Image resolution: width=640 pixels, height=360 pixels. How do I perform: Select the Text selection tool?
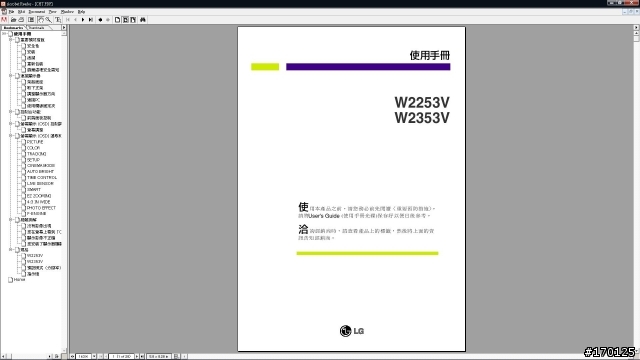click(58, 20)
